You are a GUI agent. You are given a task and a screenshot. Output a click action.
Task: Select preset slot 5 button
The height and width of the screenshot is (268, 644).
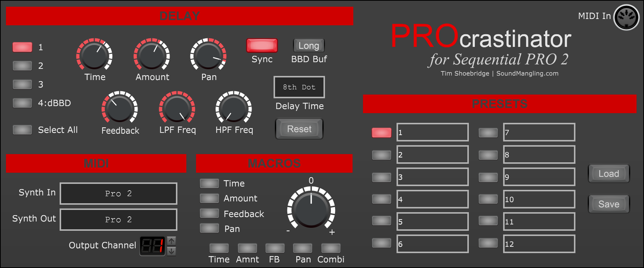pyautogui.click(x=382, y=220)
